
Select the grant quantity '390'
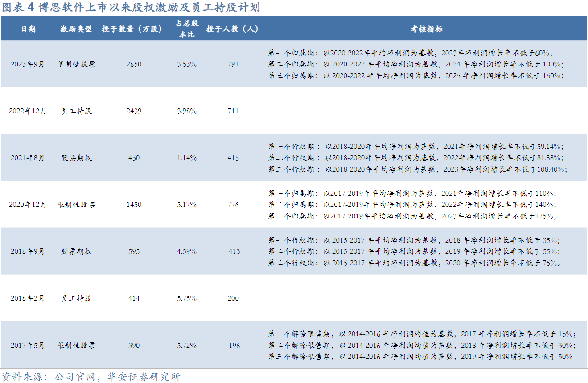[x=134, y=346]
